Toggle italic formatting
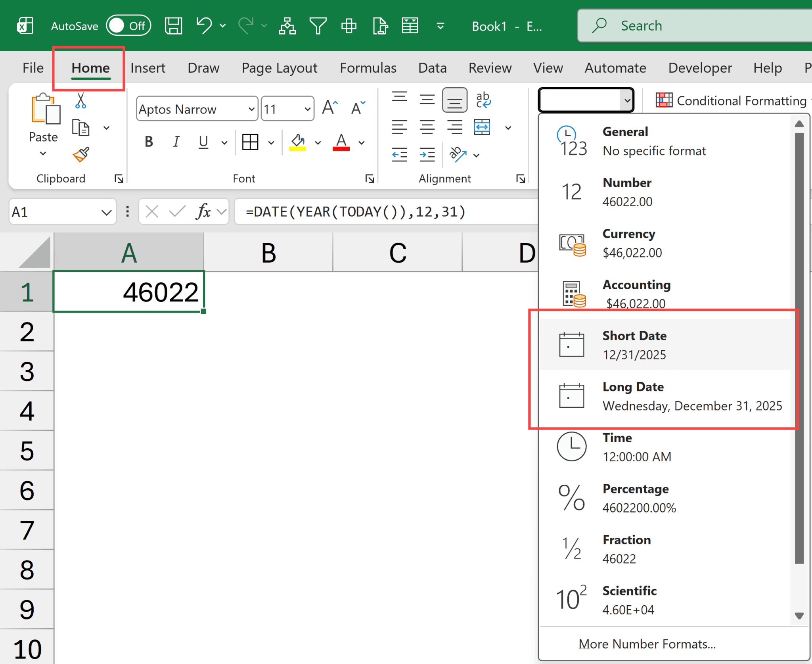This screenshot has width=812, height=664. (176, 142)
